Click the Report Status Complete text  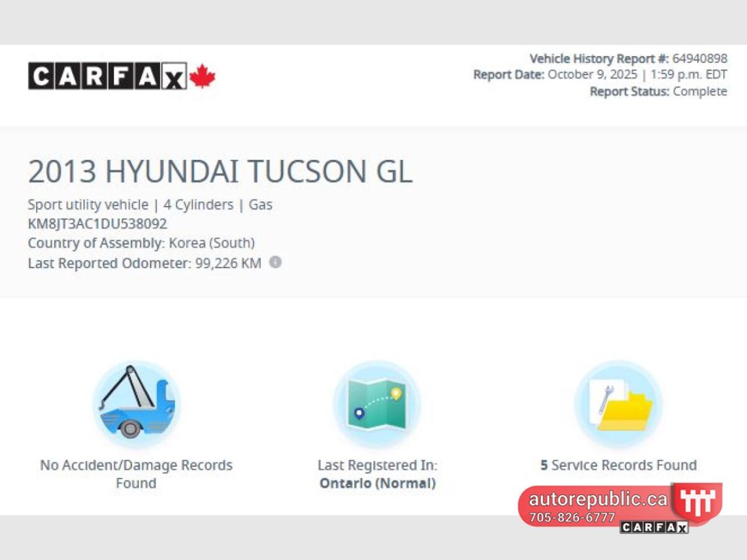pos(699,92)
